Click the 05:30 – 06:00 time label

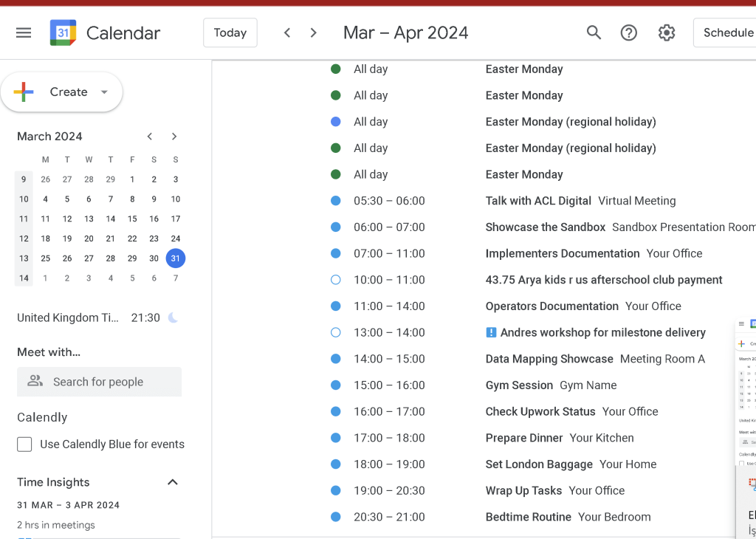pyautogui.click(x=389, y=201)
